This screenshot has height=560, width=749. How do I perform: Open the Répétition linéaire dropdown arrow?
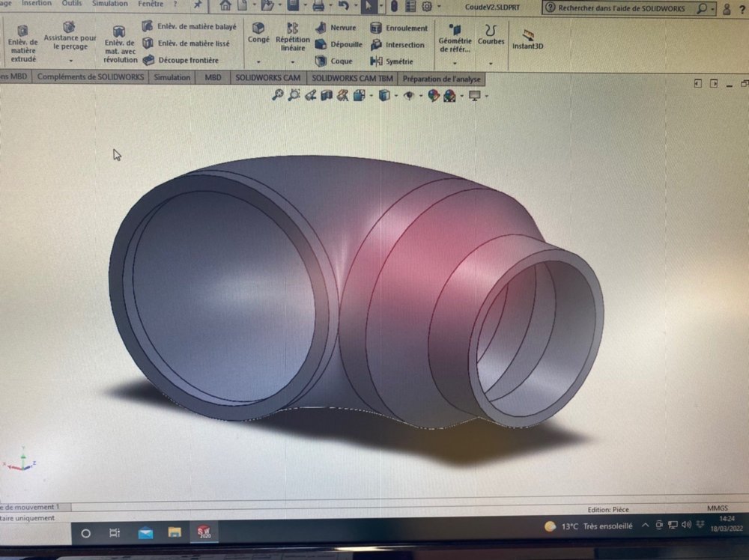point(292,62)
